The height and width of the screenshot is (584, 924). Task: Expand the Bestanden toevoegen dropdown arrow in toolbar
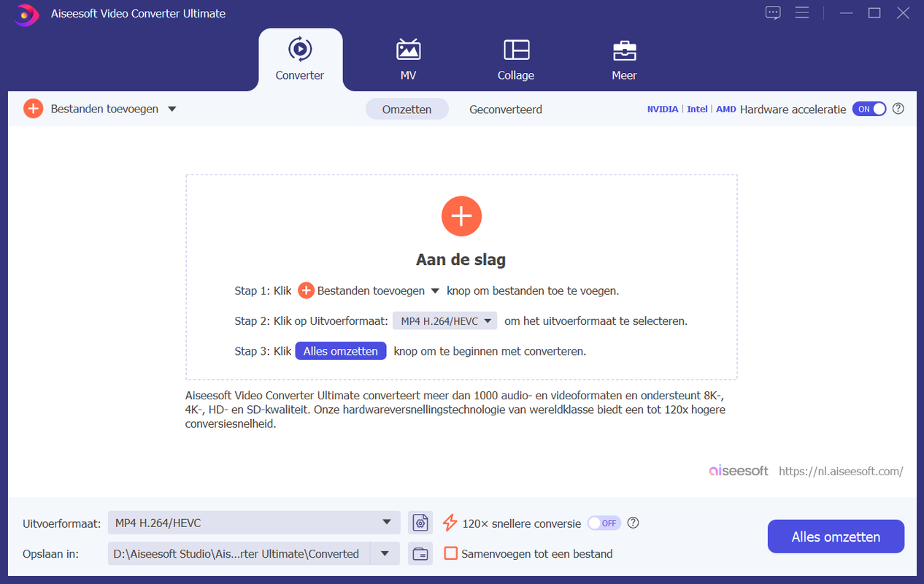(x=172, y=109)
